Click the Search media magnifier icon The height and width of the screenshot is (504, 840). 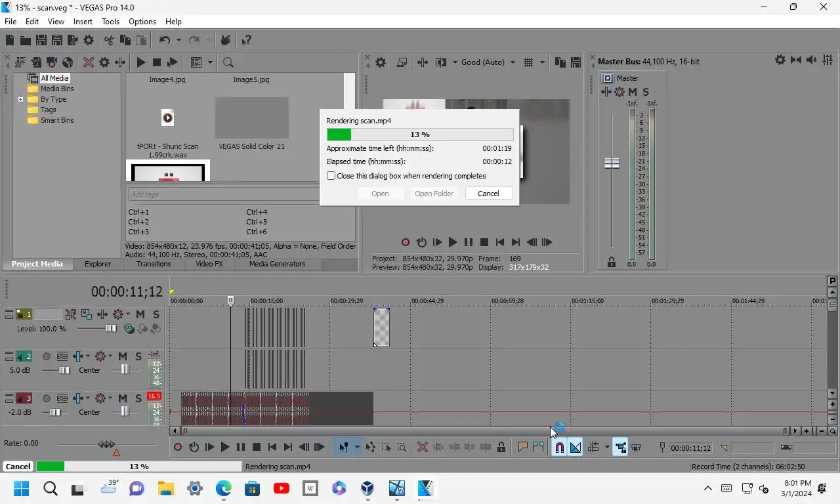228,62
